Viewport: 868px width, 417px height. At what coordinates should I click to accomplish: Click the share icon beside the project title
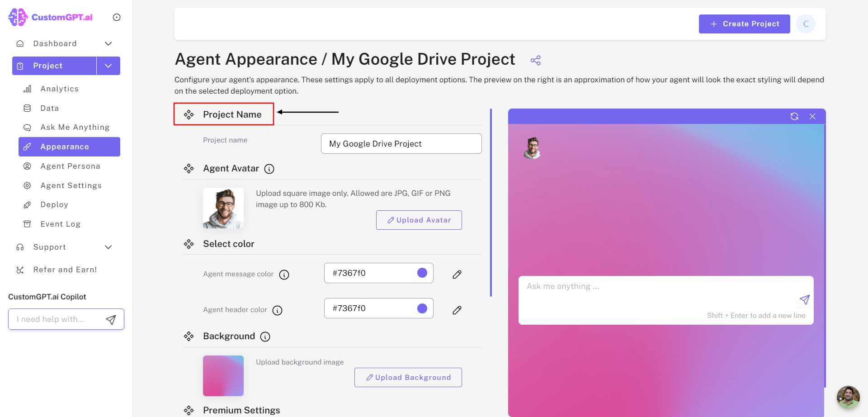pos(535,60)
